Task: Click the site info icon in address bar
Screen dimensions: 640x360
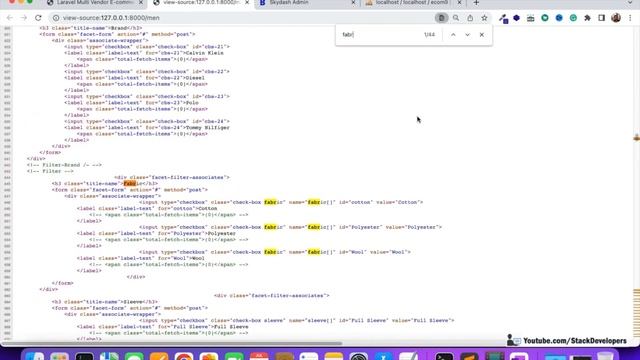Action: [56, 18]
